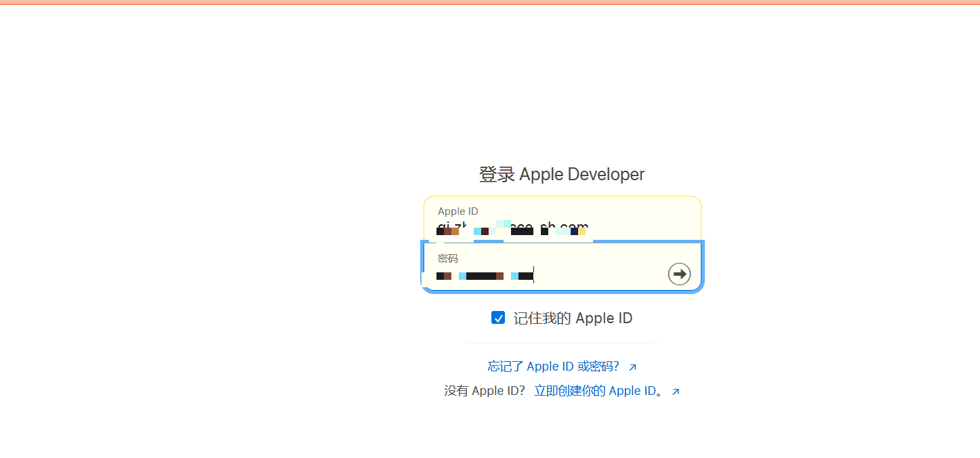The height and width of the screenshot is (458, 980).
Task: Focus the 密码 password field
Action: 563,267
